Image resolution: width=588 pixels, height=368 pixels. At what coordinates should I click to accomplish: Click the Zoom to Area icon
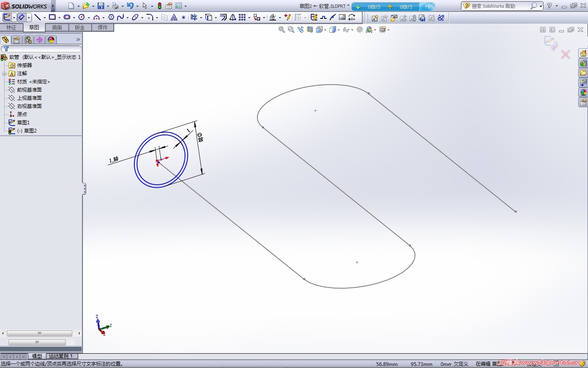point(291,29)
